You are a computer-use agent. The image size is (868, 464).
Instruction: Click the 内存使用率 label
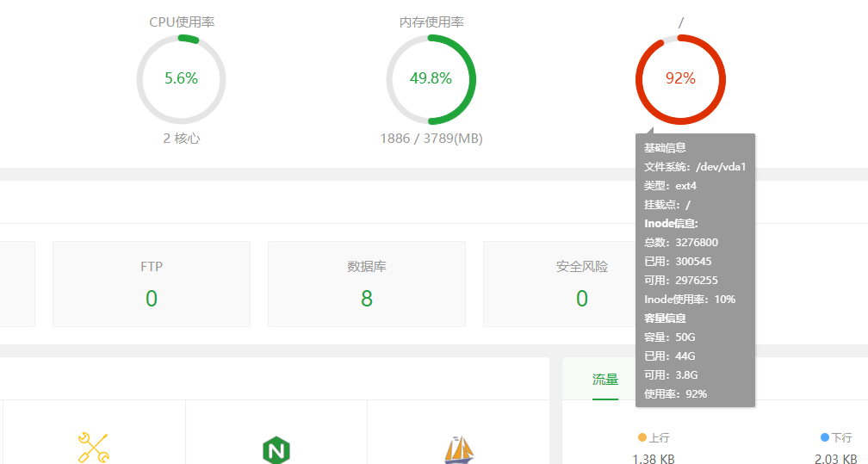[x=431, y=22]
